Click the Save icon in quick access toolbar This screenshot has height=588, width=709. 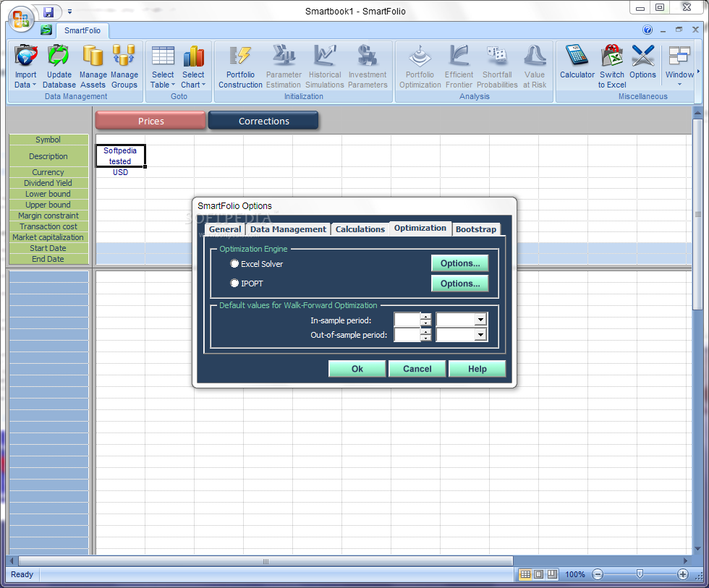(x=48, y=12)
